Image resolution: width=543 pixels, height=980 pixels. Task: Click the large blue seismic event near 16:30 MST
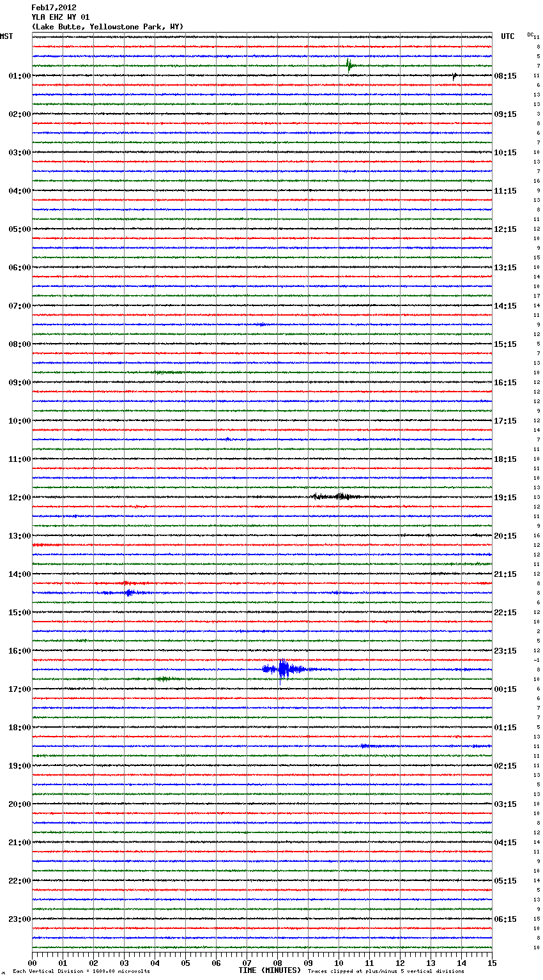284,670
